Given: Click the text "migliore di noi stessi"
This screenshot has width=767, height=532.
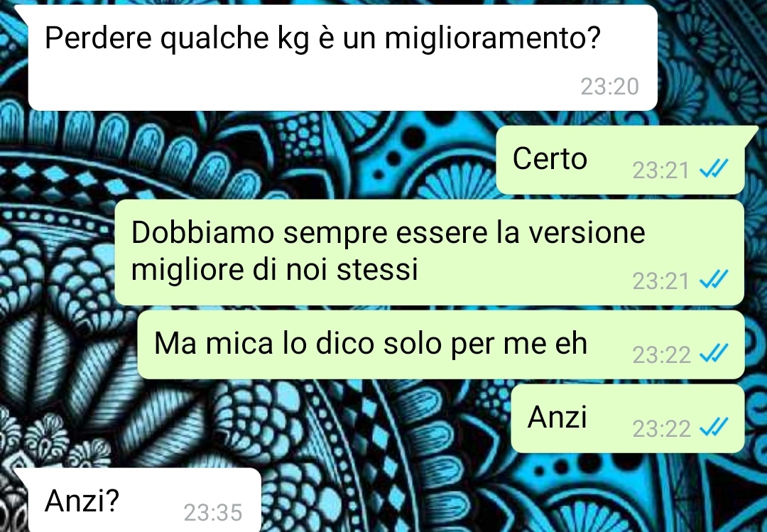Looking at the screenshot, I should (274, 270).
